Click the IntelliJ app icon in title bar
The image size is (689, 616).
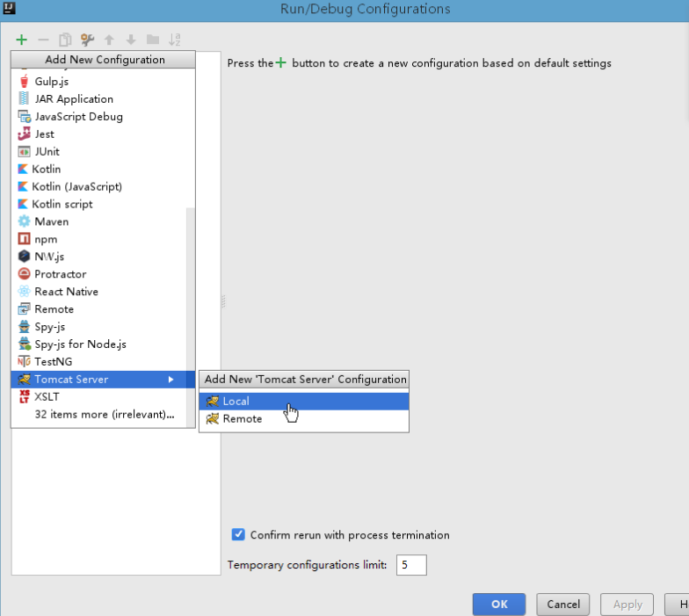(x=9, y=7)
